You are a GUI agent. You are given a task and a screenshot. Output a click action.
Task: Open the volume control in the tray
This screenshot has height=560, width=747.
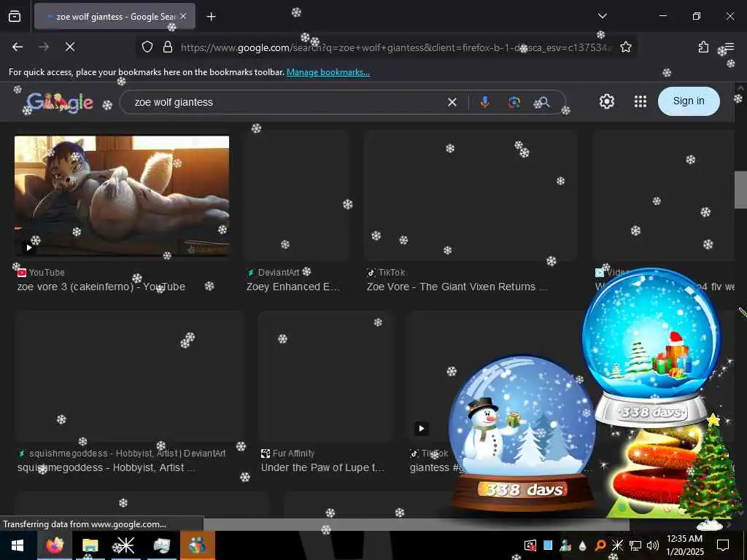click(x=653, y=545)
